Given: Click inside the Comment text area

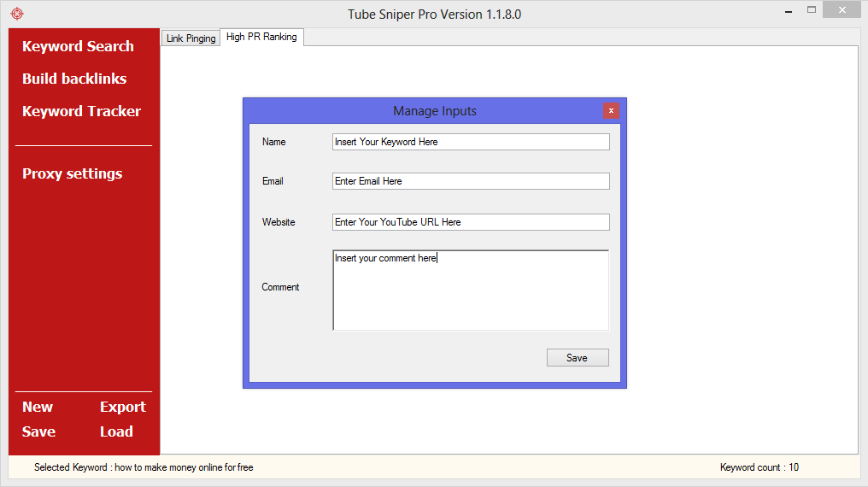Looking at the screenshot, I should tap(471, 290).
